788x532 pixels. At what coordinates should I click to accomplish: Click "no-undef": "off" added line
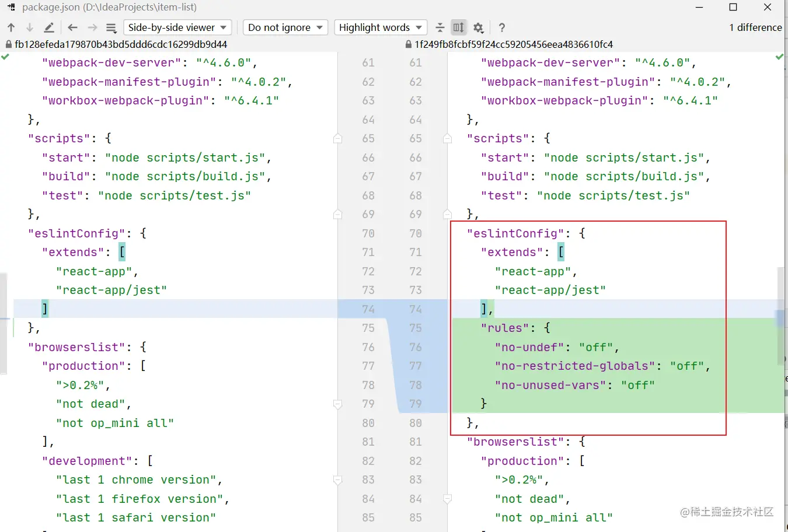pyautogui.click(x=557, y=347)
